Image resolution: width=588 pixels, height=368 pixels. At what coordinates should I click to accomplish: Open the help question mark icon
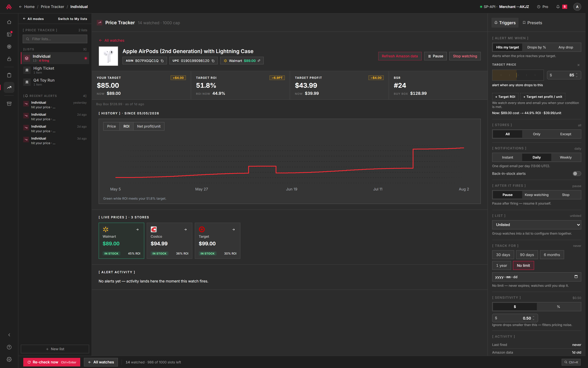point(9,347)
